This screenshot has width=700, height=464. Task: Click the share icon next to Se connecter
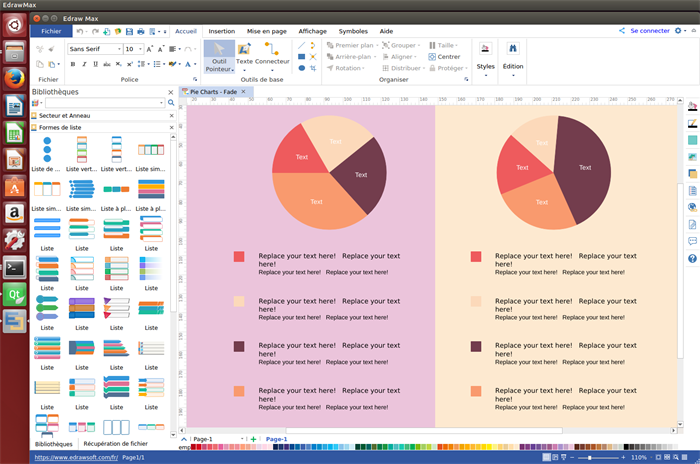pos(622,31)
